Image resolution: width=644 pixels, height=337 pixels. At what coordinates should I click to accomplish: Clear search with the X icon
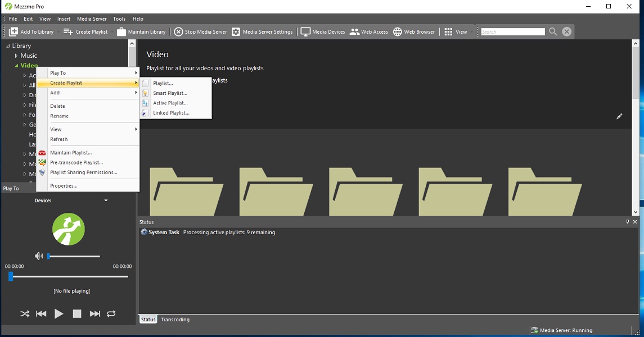click(567, 31)
